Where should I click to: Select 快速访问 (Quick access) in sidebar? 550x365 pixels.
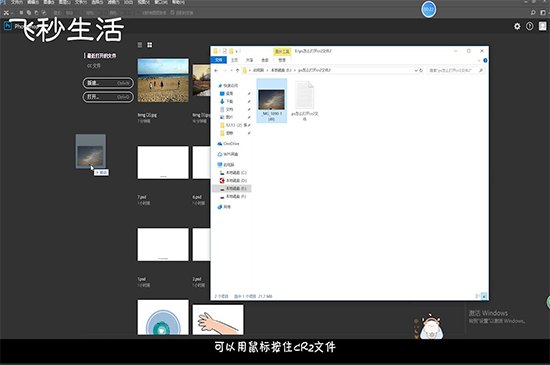228,86
